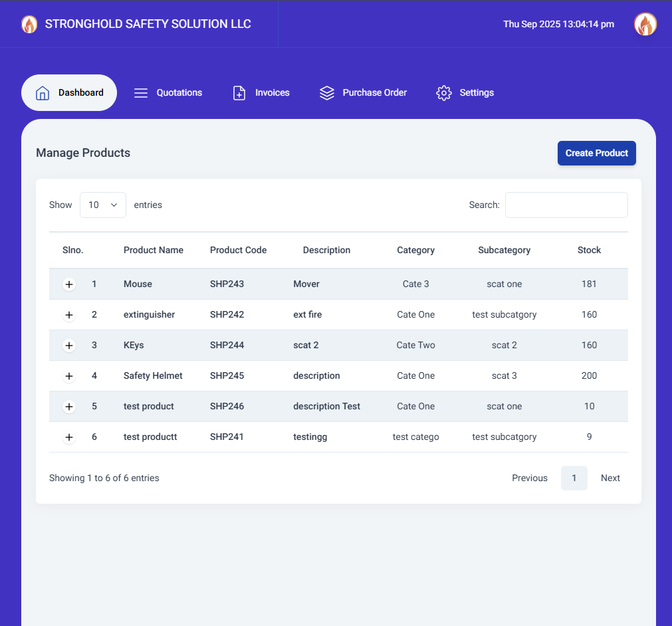Expand the test productt row
672x626 pixels.
coord(69,437)
